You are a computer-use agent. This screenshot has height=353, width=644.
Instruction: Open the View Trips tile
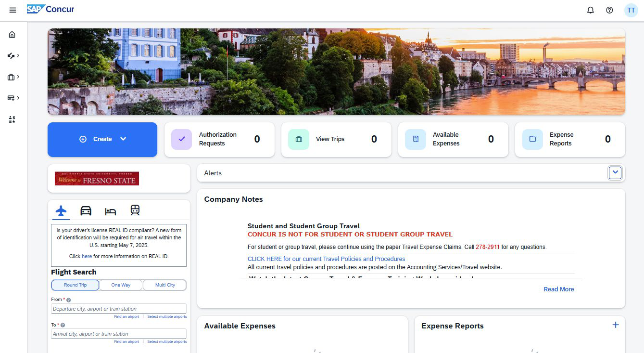tap(336, 139)
